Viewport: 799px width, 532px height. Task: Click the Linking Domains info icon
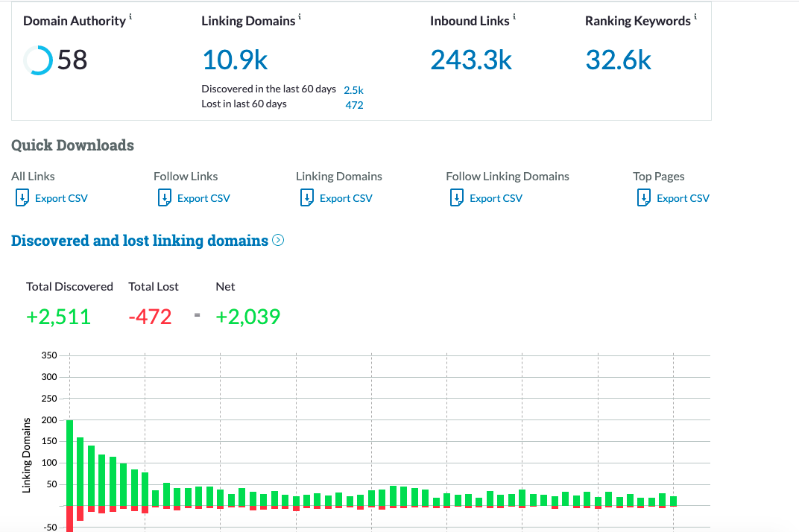pyautogui.click(x=300, y=17)
